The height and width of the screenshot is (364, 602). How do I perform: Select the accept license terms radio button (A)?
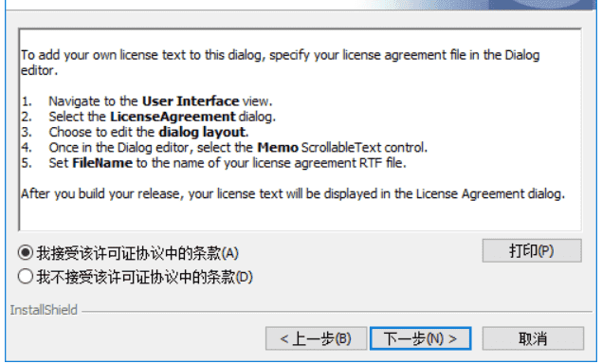coord(26,253)
